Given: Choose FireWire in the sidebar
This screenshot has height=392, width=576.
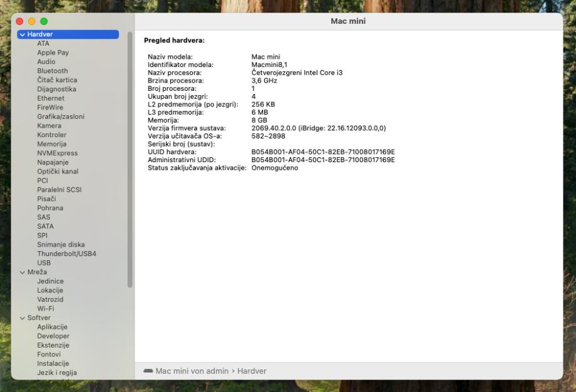Looking at the screenshot, I should pyautogui.click(x=50, y=108).
